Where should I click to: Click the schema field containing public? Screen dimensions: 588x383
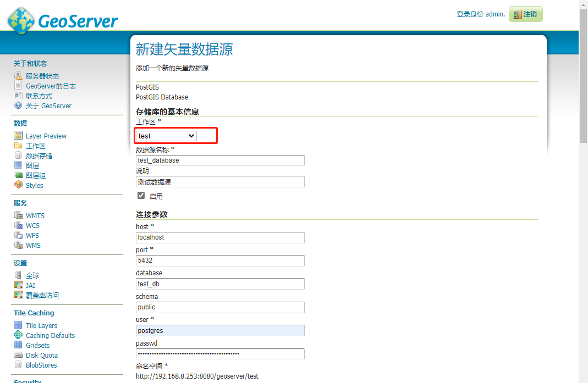pos(220,307)
